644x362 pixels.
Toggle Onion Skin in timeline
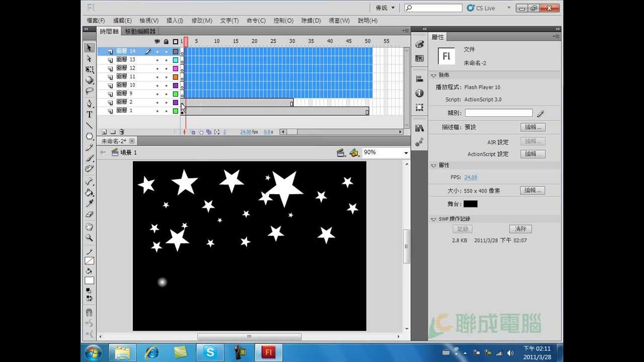(x=193, y=132)
